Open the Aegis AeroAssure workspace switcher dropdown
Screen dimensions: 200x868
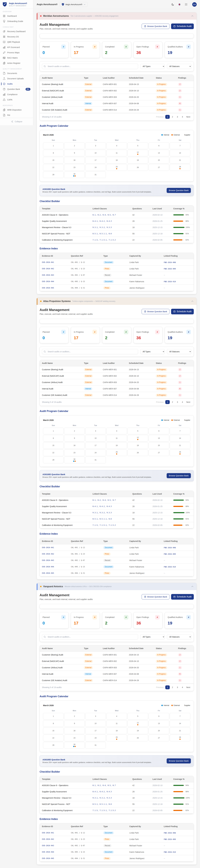pyautogui.click(x=74, y=4)
